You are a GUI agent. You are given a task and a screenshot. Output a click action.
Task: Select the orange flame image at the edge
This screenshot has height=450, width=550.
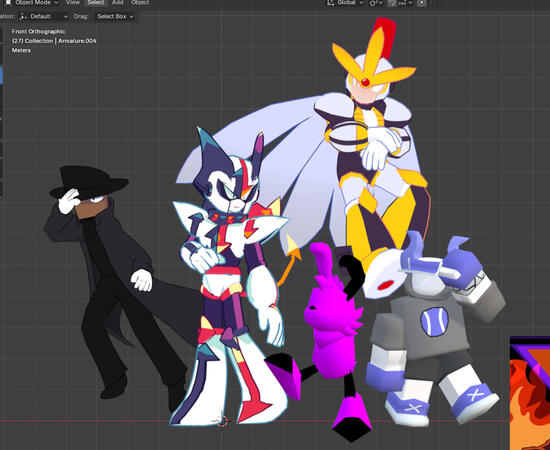pyautogui.click(x=530, y=393)
